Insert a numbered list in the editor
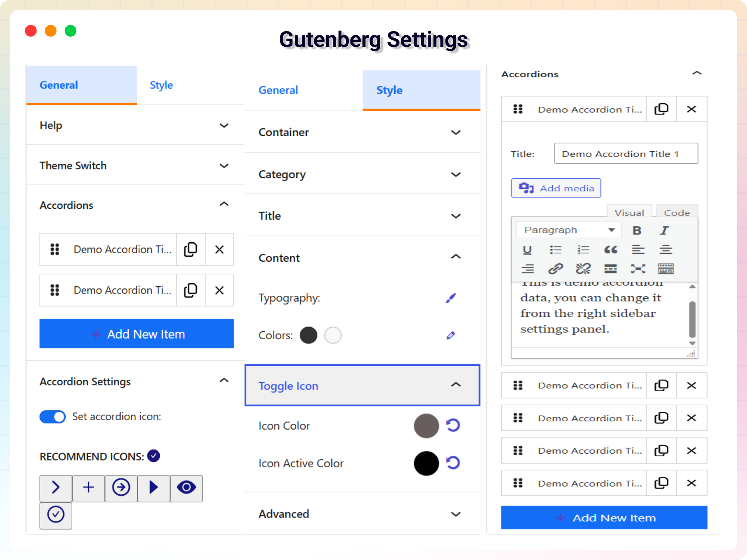 tap(583, 250)
